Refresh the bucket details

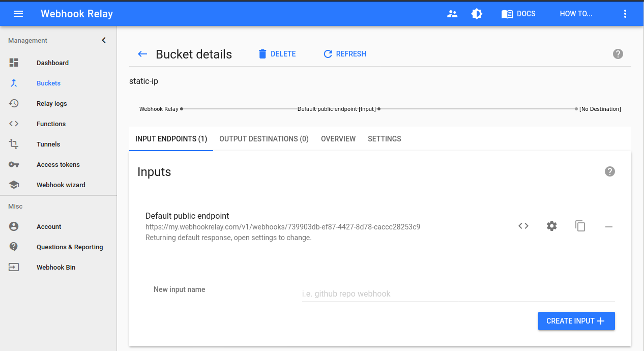click(x=344, y=54)
